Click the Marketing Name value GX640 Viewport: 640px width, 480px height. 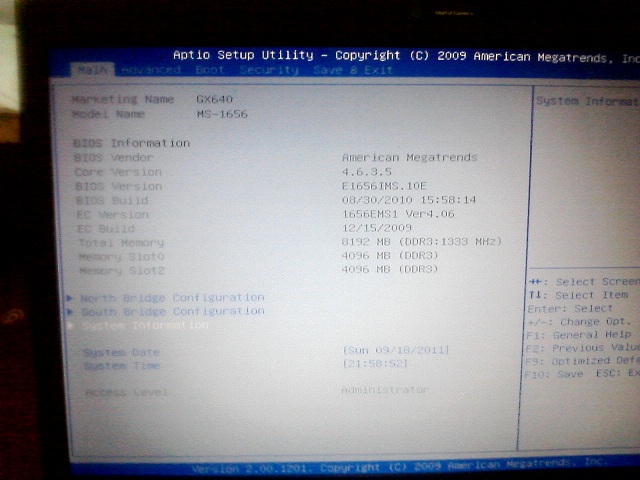click(x=214, y=99)
